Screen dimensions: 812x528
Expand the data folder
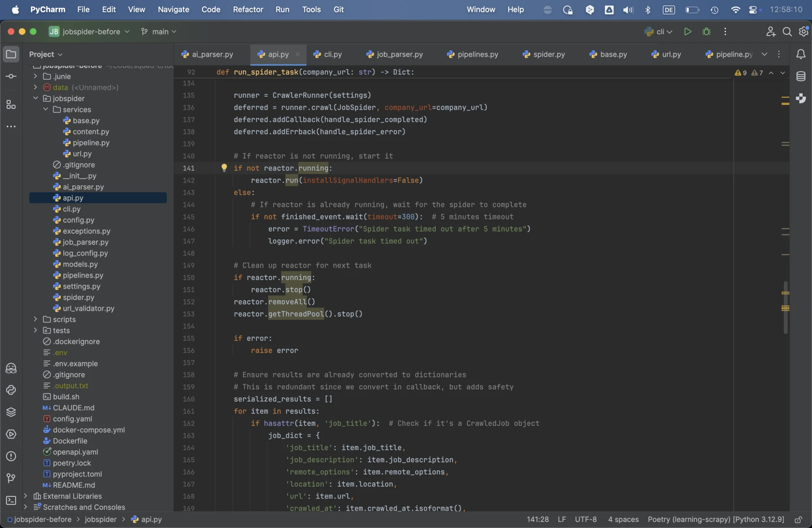(x=36, y=87)
